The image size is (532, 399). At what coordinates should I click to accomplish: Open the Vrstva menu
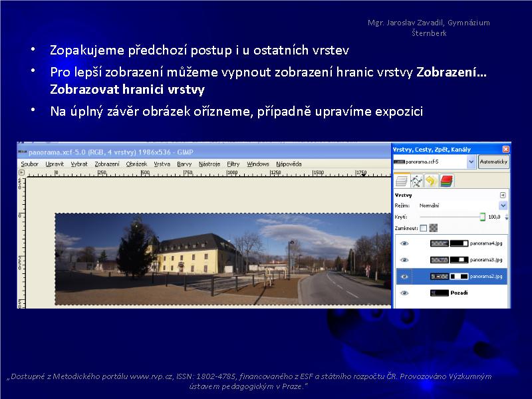click(x=162, y=164)
